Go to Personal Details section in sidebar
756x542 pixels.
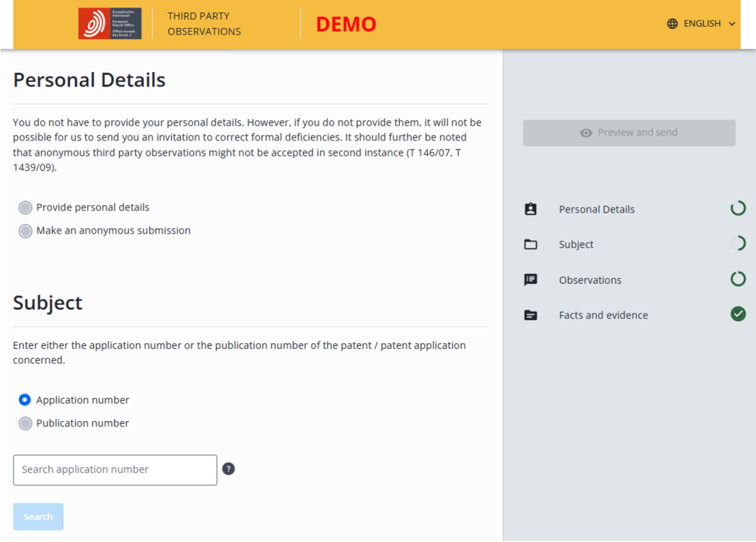click(596, 209)
